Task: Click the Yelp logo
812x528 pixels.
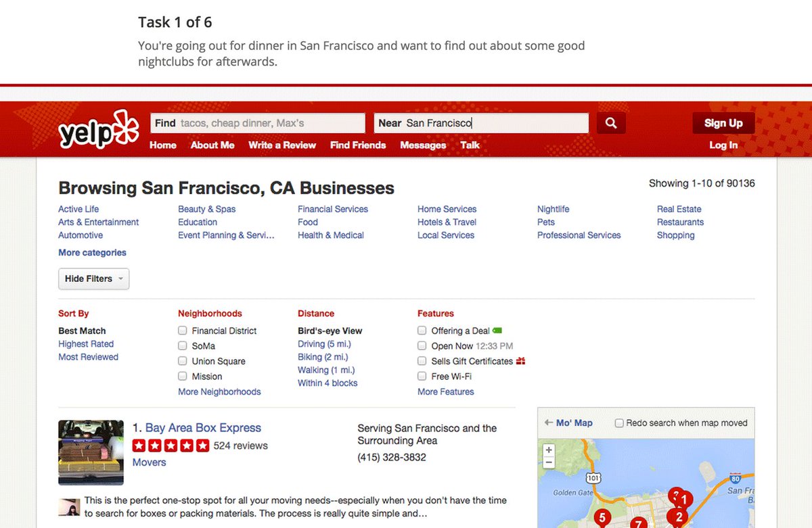Action: [98, 130]
